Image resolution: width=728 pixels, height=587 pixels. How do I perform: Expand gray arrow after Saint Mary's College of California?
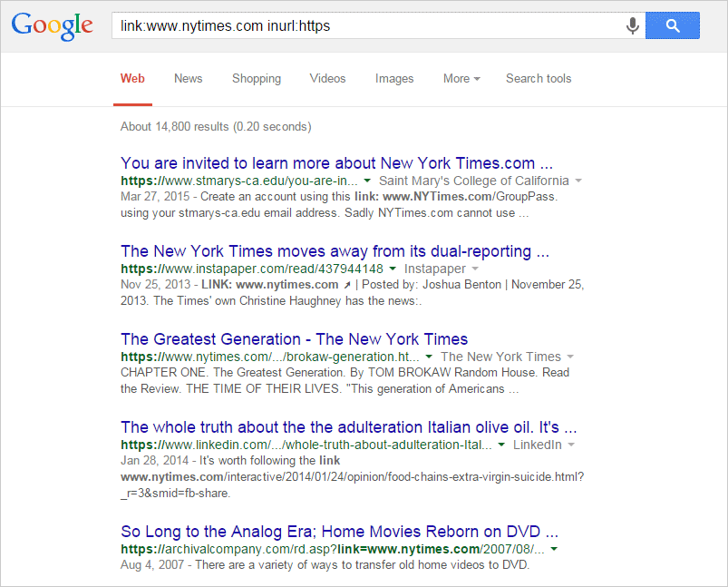578,181
